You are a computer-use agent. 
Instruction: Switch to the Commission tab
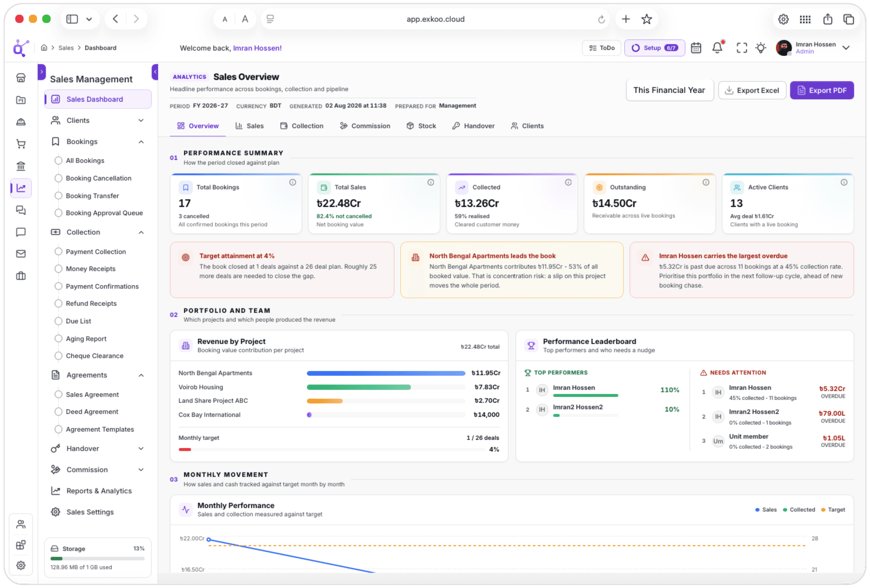[x=365, y=126]
